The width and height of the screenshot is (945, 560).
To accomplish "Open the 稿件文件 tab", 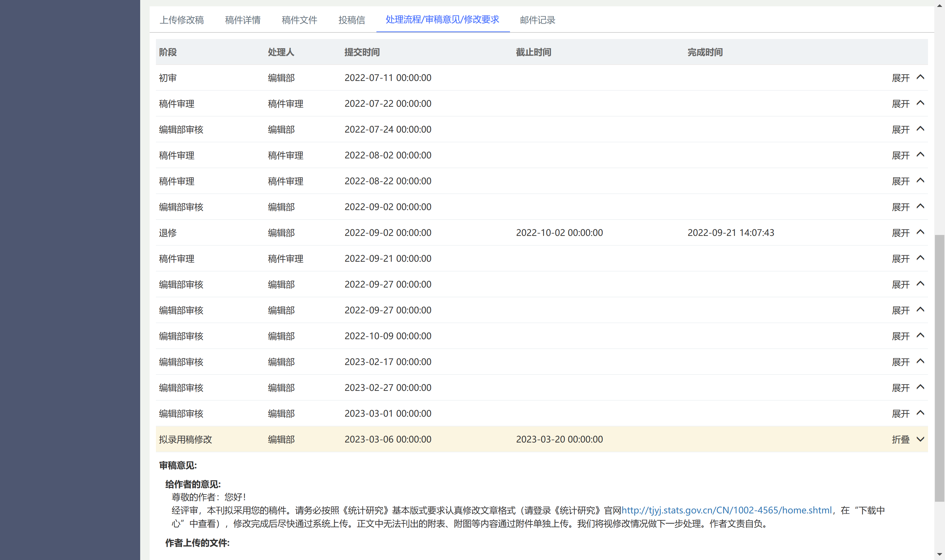I will pyautogui.click(x=299, y=20).
